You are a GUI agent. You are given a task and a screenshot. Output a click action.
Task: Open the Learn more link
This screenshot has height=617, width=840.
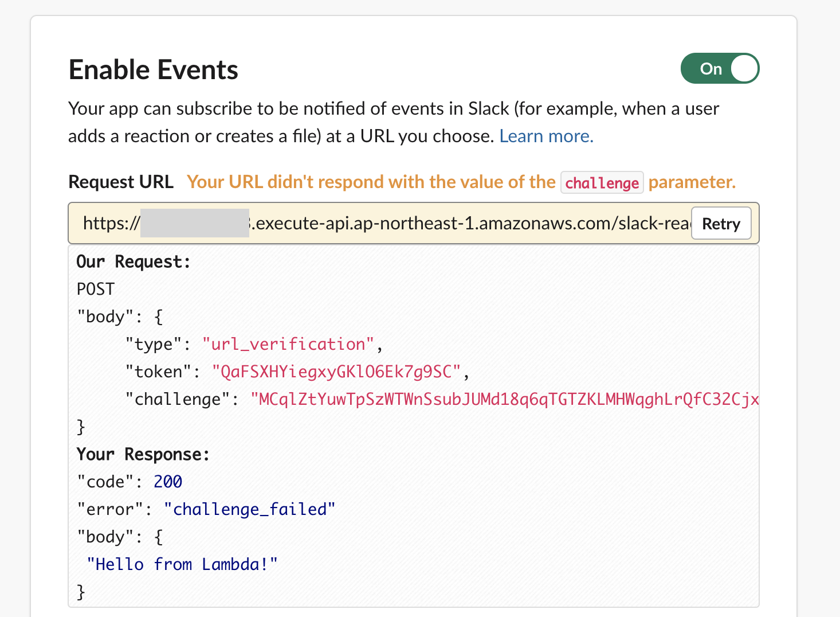tap(546, 136)
